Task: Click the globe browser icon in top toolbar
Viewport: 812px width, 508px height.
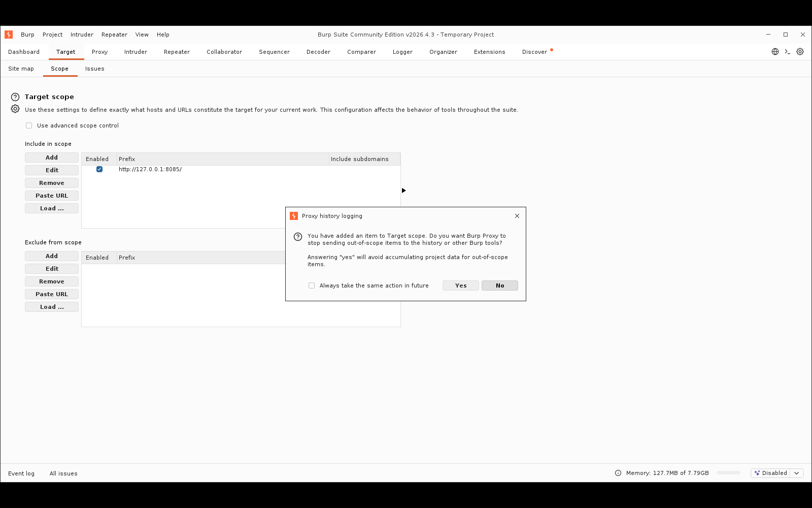Action: pyautogui.click(x=775, y=52)
